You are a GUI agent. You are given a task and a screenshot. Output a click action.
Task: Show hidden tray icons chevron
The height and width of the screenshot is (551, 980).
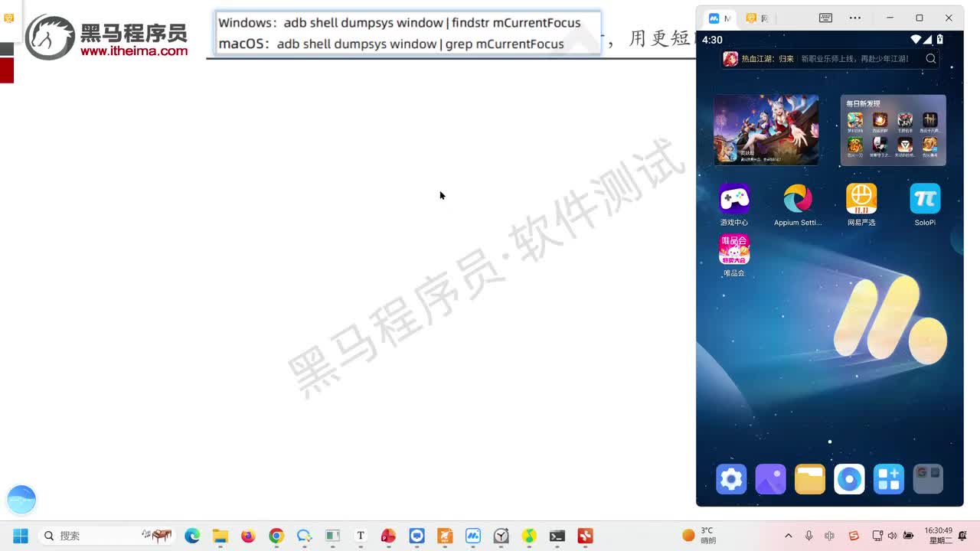[788, 536]
